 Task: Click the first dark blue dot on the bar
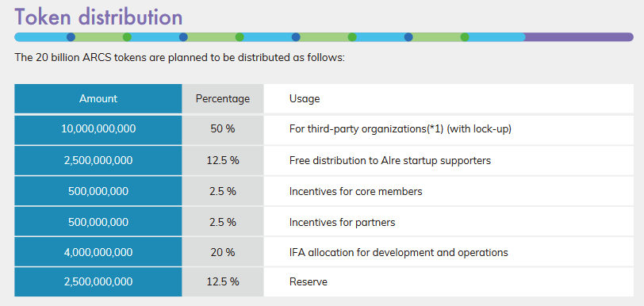71,37
